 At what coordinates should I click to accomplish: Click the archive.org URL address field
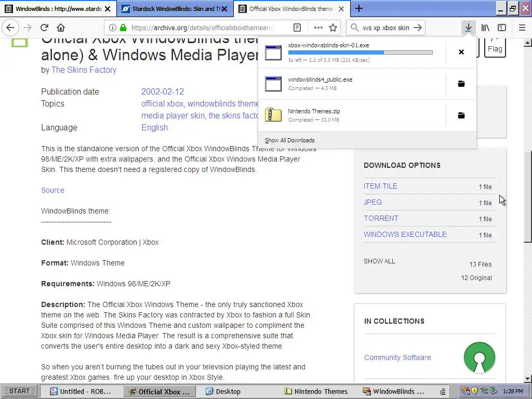(203, 28)
